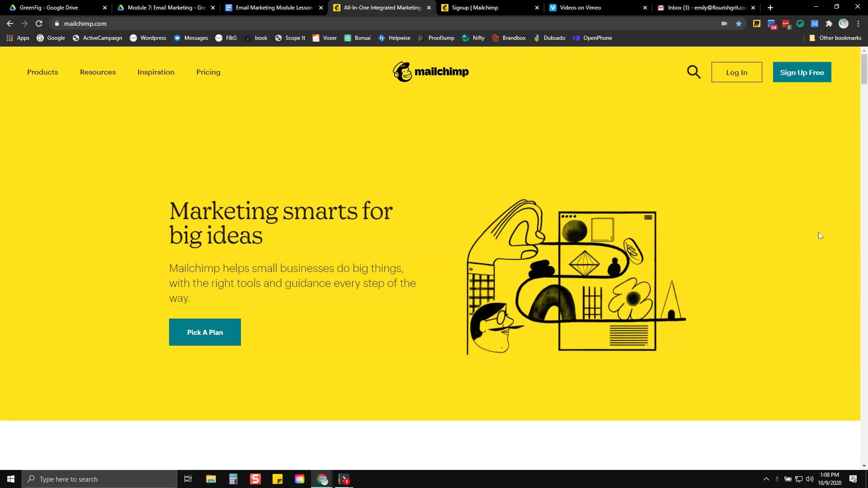868x488 pixels.
Task: Open File Explorer from the taskbar
Action: (x=211, y=479)
